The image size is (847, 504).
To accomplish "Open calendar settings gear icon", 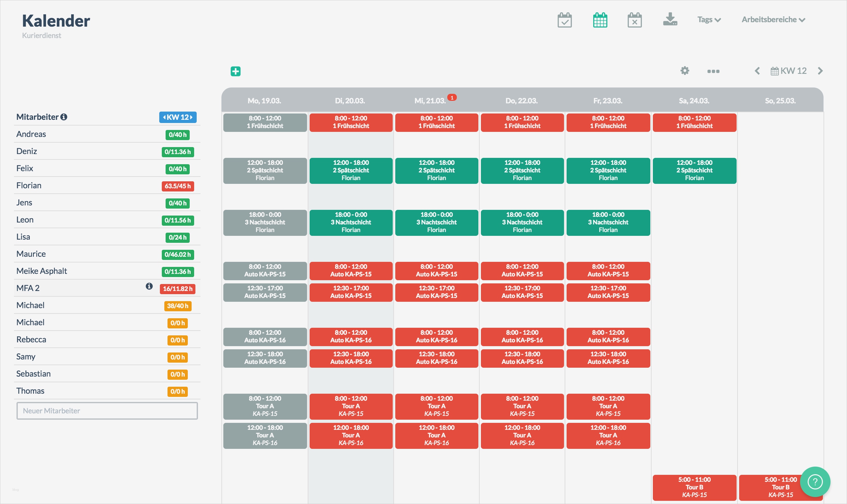I will point(685,71).
